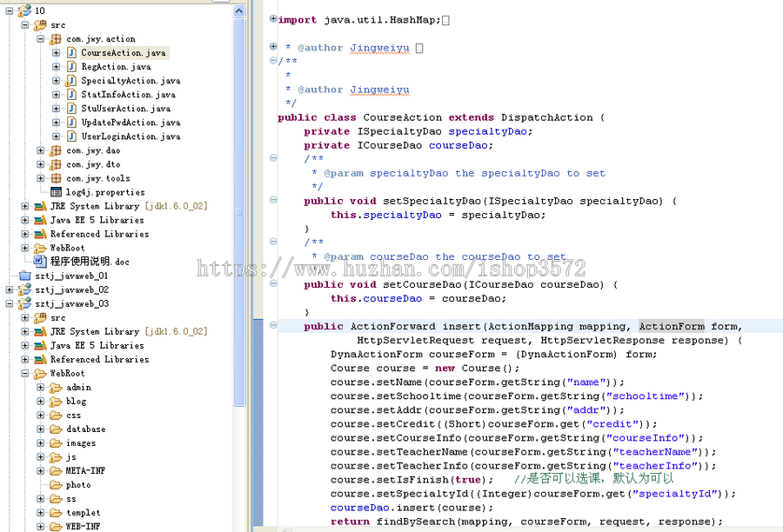
Task: Open UserLoginAction.java file
Action: [x=130, y=136]
